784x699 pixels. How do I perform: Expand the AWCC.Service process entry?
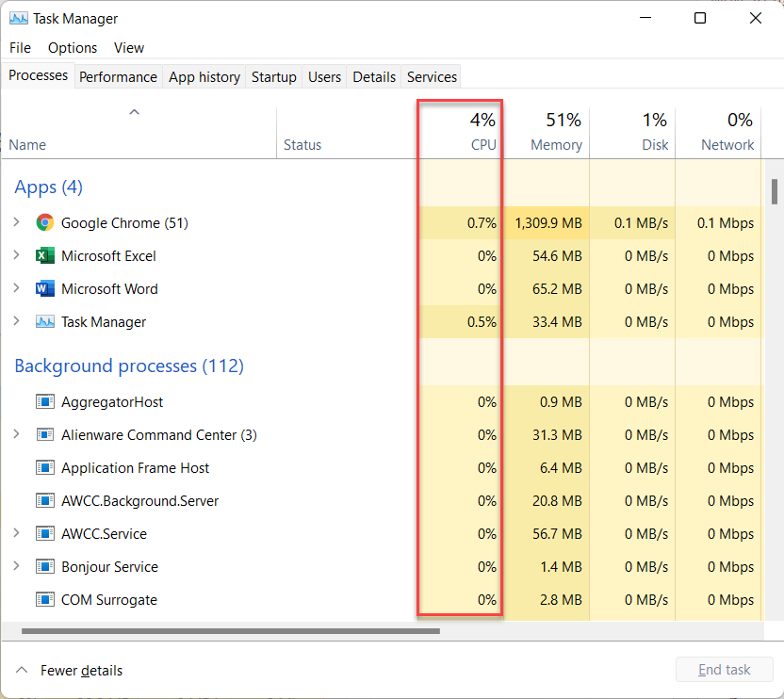click(16, 534)
